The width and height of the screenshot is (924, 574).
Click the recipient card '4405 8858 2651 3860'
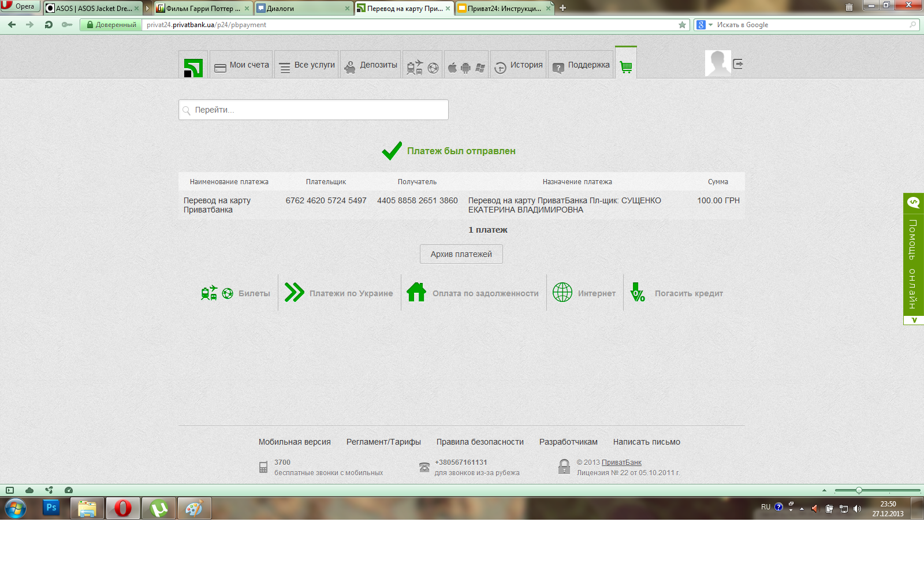[x=418, y=200]
